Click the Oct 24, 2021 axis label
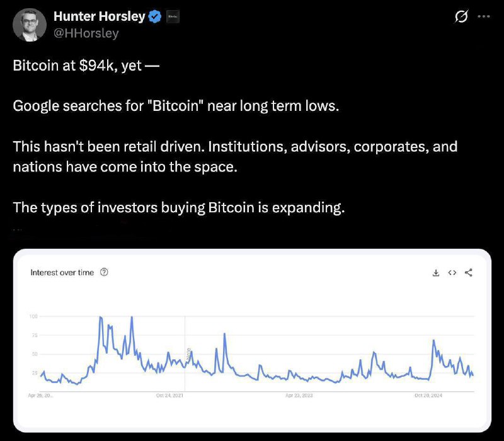Screen dimensions: 504x441 pos(169,396)
